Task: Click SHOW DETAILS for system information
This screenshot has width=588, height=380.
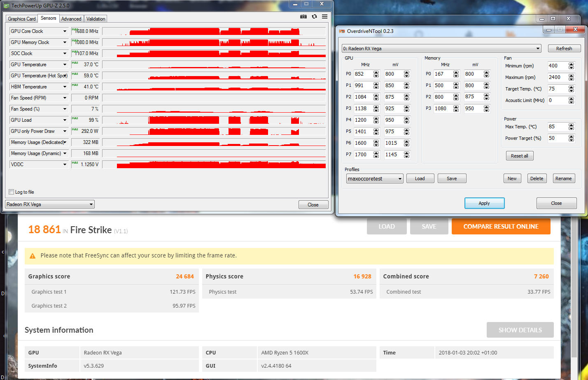Action: click(x=520, y=330)
